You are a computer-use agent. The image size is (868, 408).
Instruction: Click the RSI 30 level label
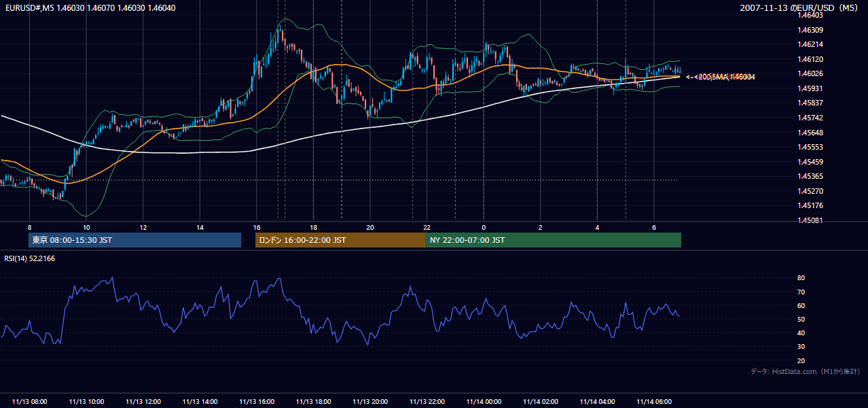[x=801, y=347]
